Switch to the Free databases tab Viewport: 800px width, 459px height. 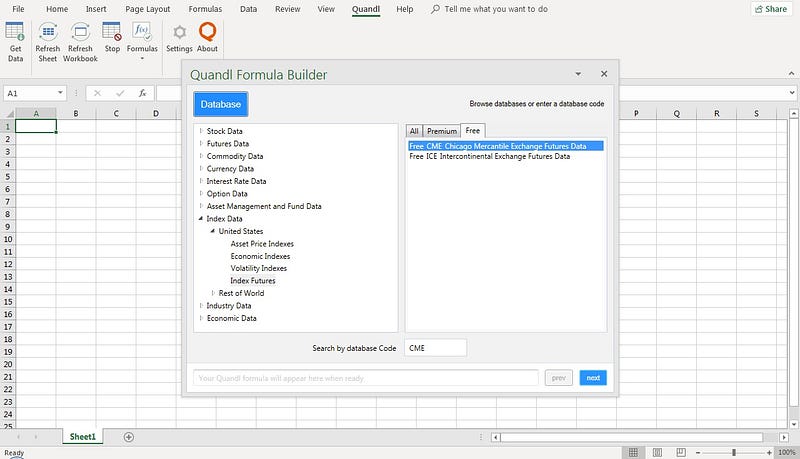click(473, 131)
